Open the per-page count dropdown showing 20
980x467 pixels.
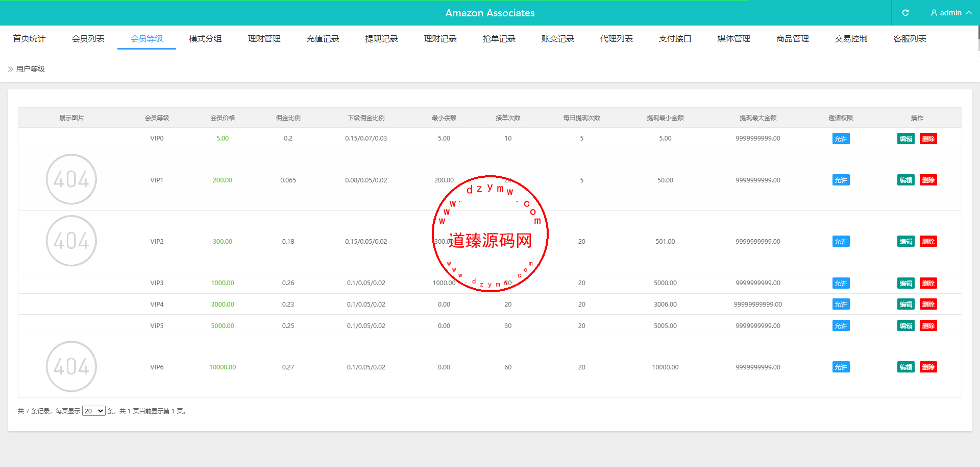pyautogui.click(x=94, y=411)
